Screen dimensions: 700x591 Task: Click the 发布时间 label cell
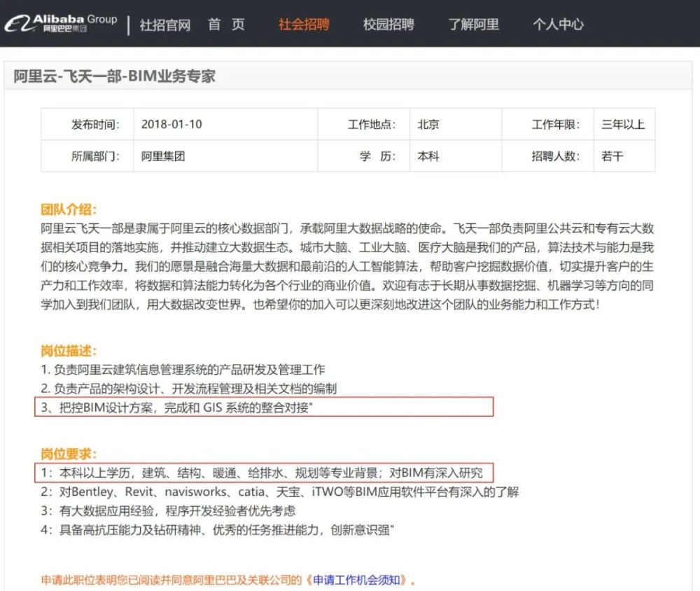(87, 124)
